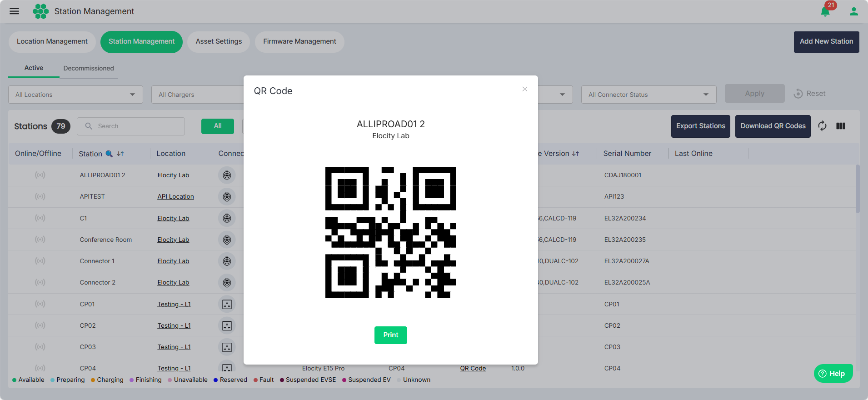Image resolution: width=868 pixels, height=400 pixels.
Task: Open the API Location link
Action: (175, 197)
